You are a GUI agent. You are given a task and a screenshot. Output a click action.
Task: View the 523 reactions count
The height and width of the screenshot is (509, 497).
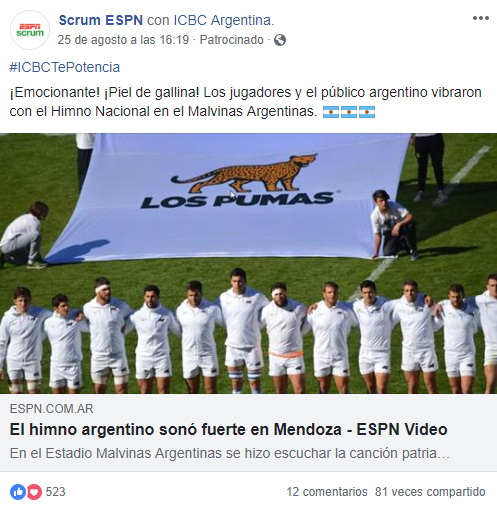[55, 492]
